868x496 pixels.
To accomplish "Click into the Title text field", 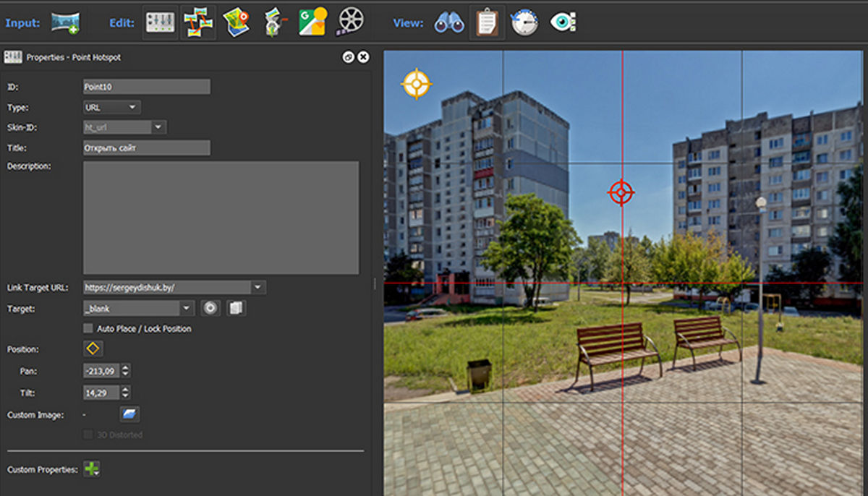I will [x=147, y=147].
